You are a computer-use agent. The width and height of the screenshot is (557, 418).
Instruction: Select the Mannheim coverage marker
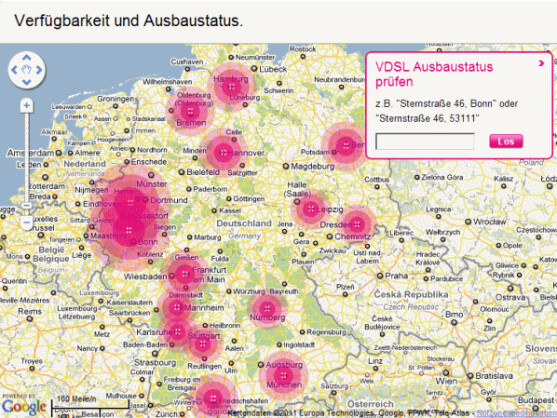click(177, 308)
